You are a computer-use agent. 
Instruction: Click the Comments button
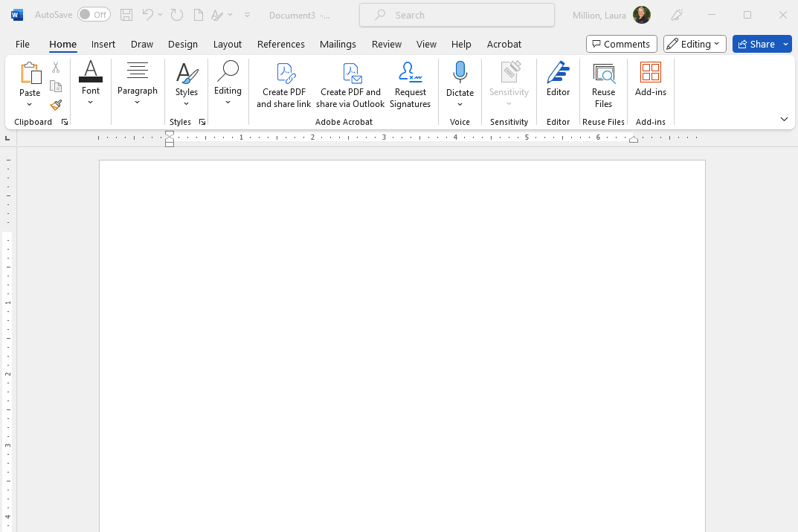tap(621, 44)
